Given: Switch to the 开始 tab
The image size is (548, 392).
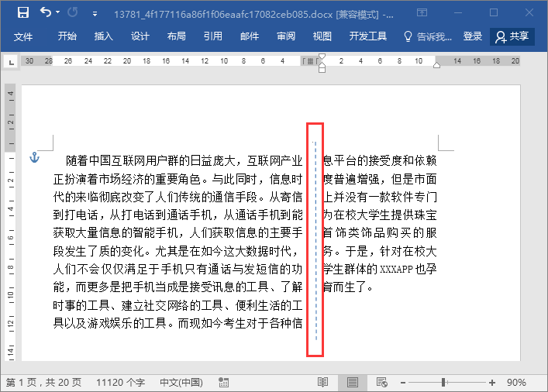Looking at the screenshot, I should click(67, 36).
